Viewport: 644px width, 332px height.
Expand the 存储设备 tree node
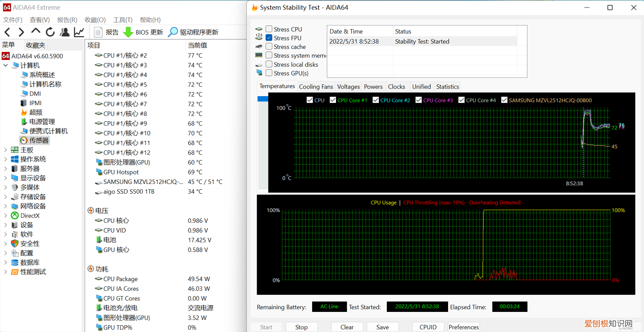(x=5, y=197)
